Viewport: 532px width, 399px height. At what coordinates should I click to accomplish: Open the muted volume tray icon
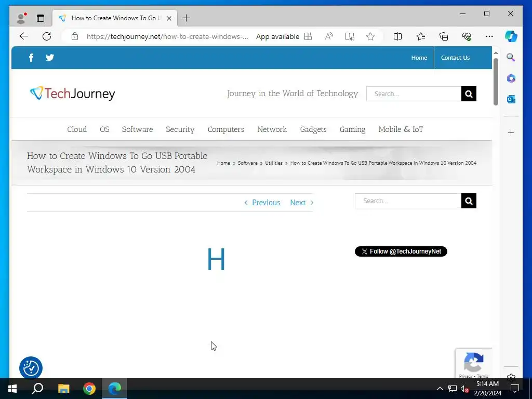pyautogui.click(x=464, y=389)
